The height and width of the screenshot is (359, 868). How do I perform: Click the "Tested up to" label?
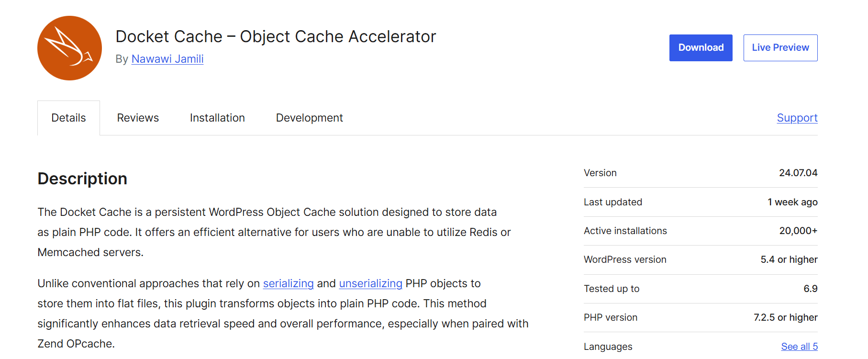611,289
